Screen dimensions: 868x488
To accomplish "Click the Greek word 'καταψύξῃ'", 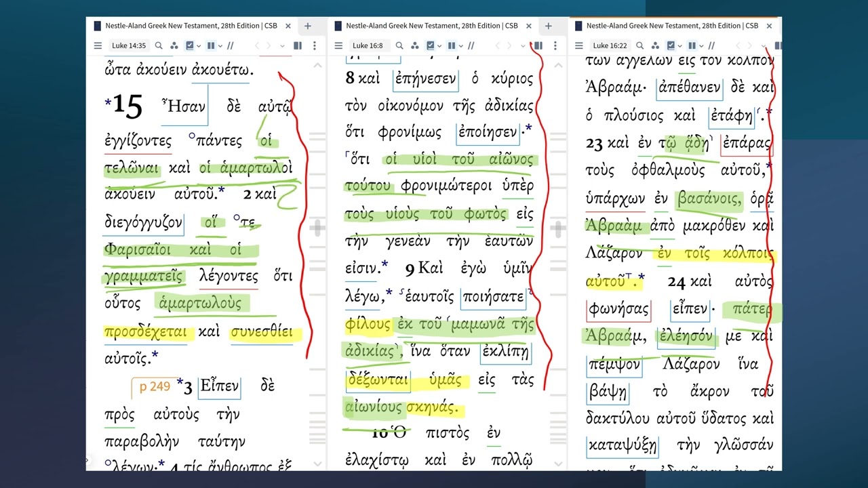I will (x=623, y=446).
